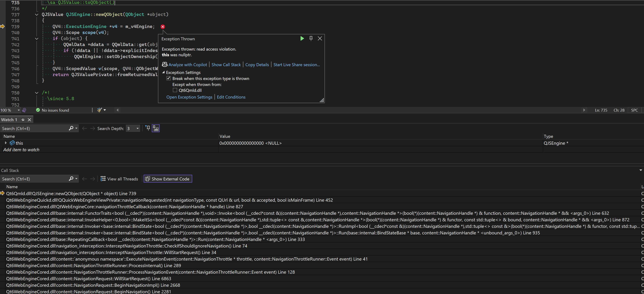This screenshot has height=294, width=644.
Task: Open Analyze with Copilot link
Action: [188, 65]
